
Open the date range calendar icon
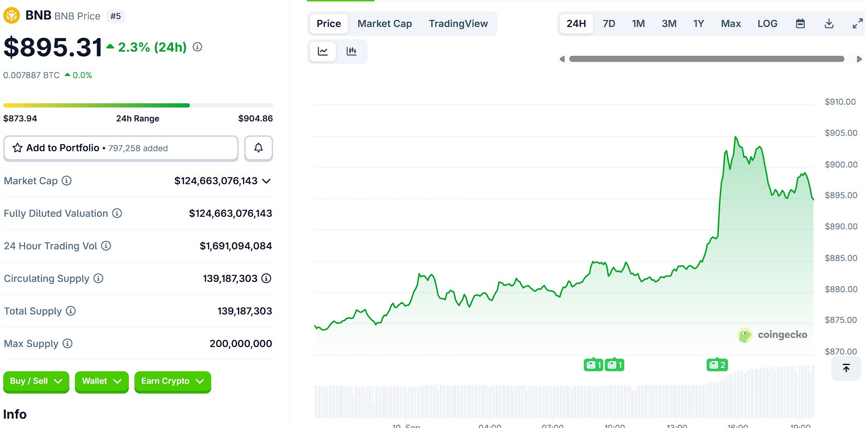(800, 23)
